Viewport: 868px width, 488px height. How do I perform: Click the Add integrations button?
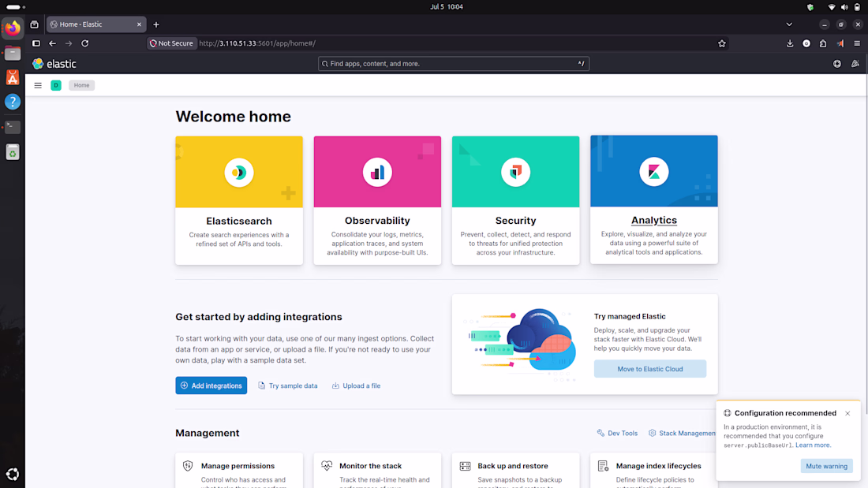211,386
